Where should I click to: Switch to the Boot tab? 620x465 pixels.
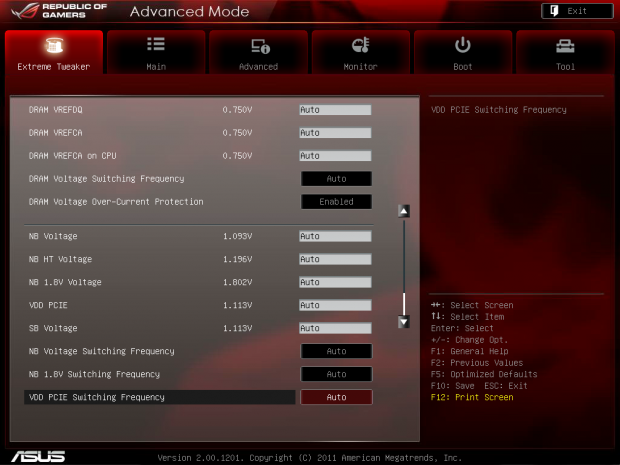click(x=463, y=52)
